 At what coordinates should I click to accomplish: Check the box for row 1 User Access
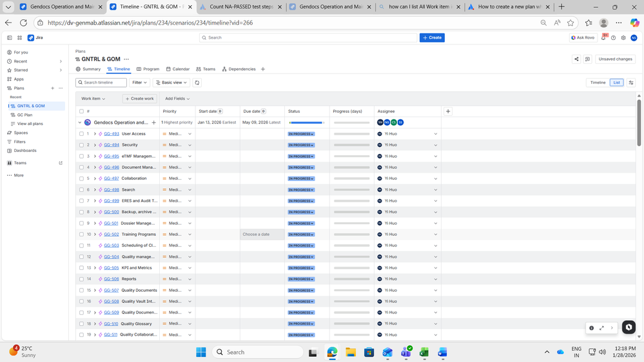coord(81,134)
